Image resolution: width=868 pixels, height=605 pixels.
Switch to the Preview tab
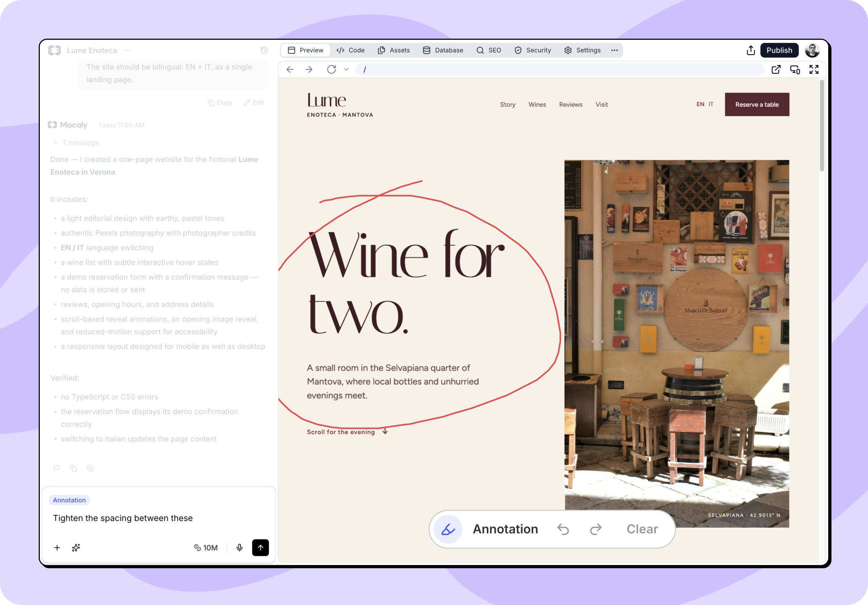coord(306,50)
